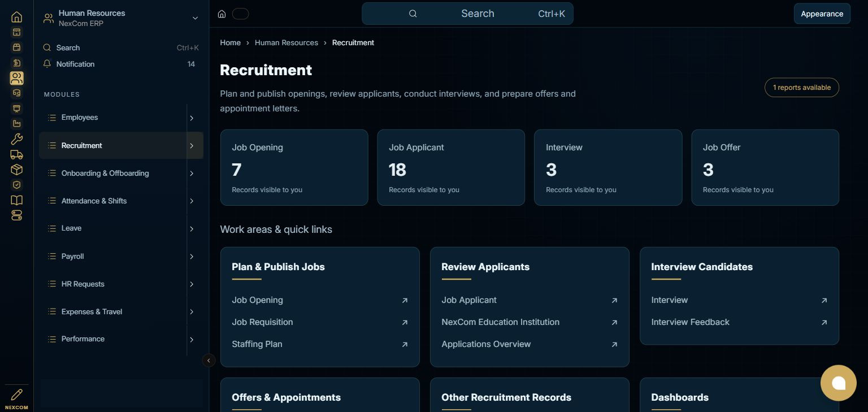Click the small home icon in the top bar

(x=222, y=14)
